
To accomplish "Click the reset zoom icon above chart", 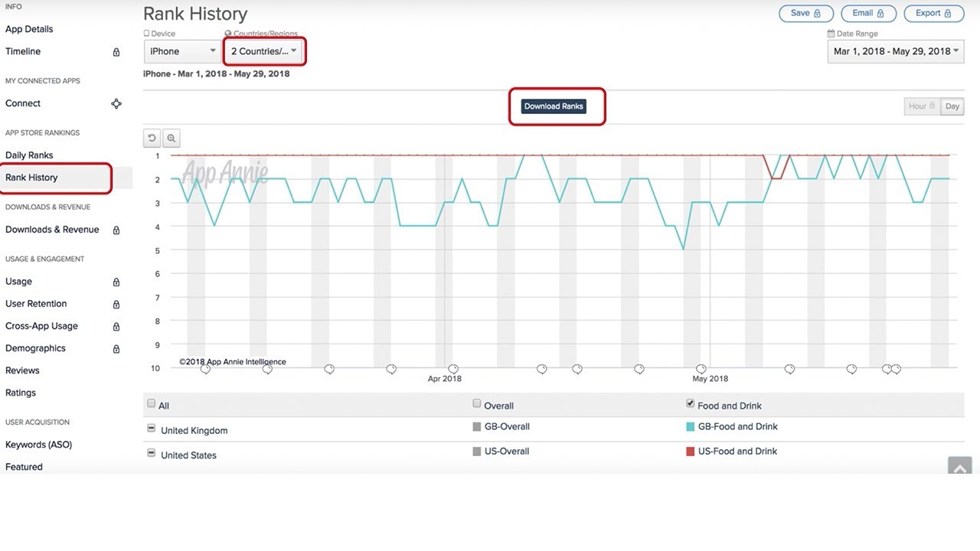I will 152,139.
